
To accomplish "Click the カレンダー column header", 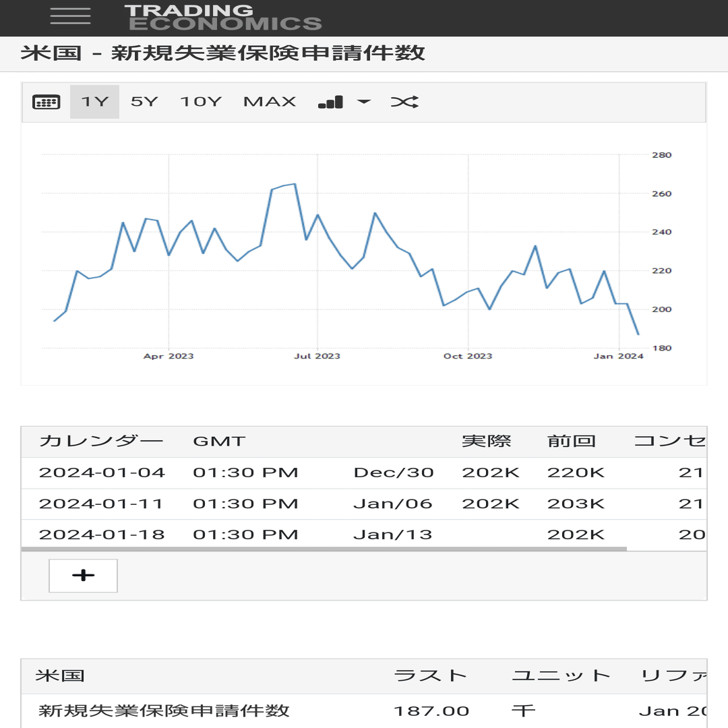I will click(100, 441).
